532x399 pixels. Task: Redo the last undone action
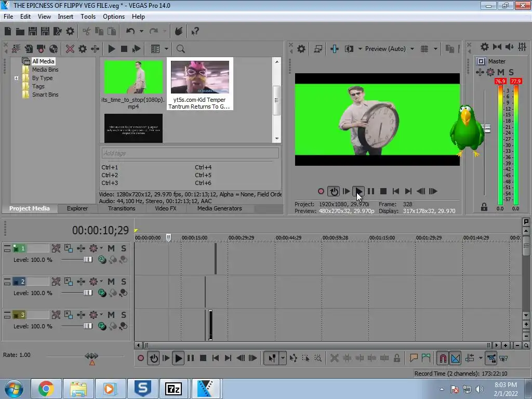[x=154, y=31]
